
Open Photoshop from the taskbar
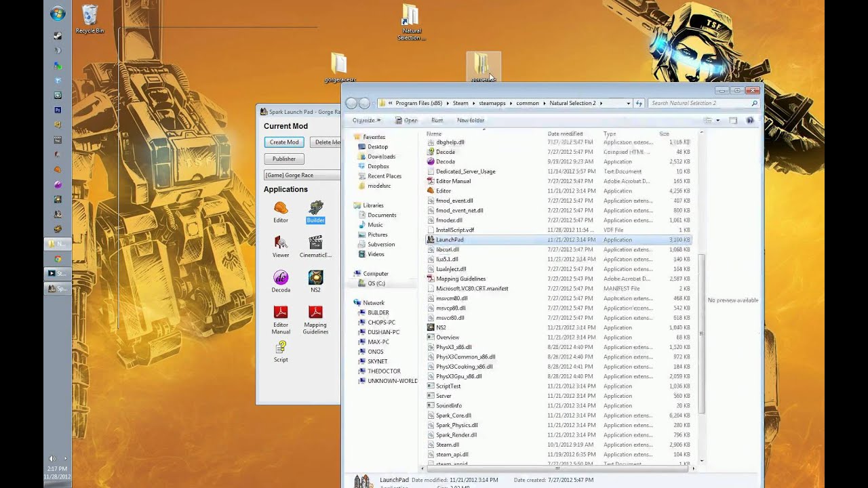58,110
